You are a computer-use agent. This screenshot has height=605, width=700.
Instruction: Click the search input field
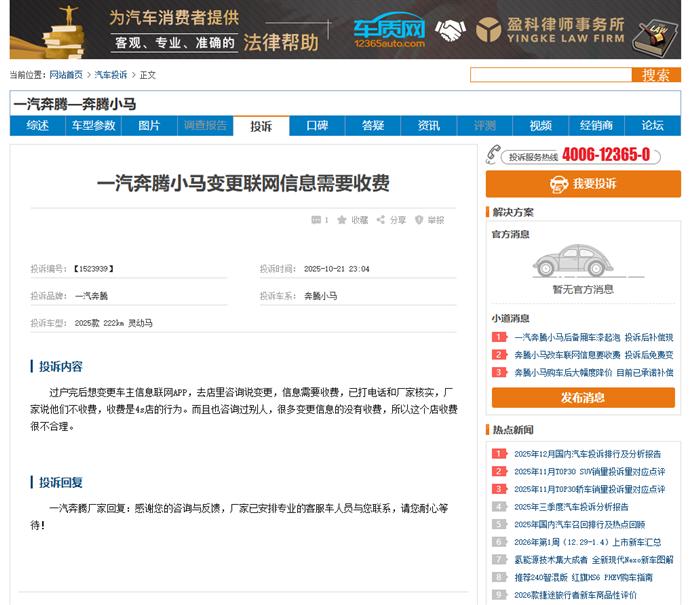point(550,75)
